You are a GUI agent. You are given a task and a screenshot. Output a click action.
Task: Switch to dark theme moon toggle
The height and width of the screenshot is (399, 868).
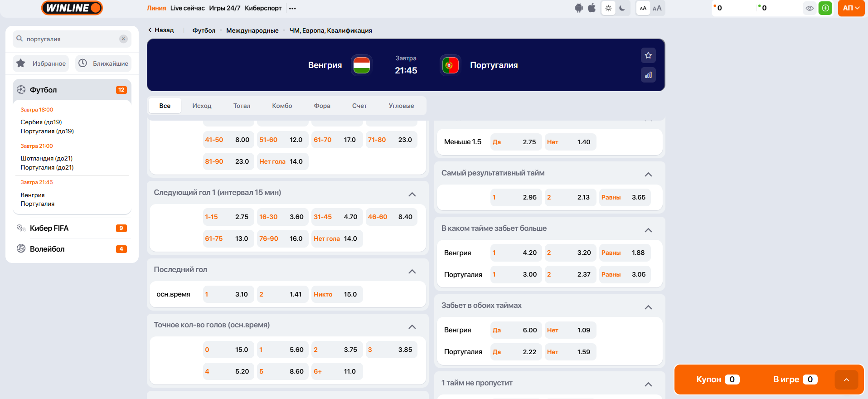pyautogui.click(x=622, y=8)
